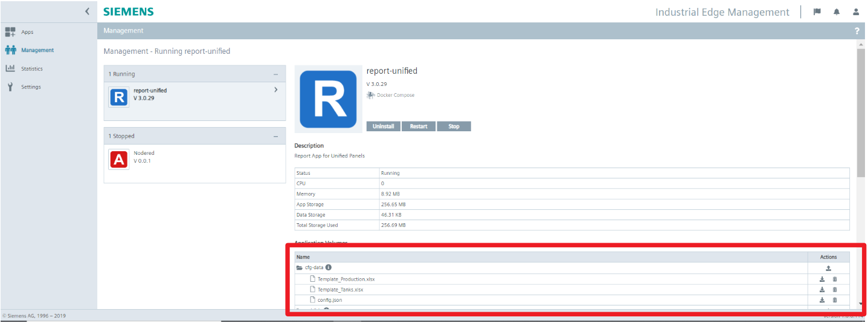
Task: Open Statistics in the sidebar menu
Action: tap(32, 68)
